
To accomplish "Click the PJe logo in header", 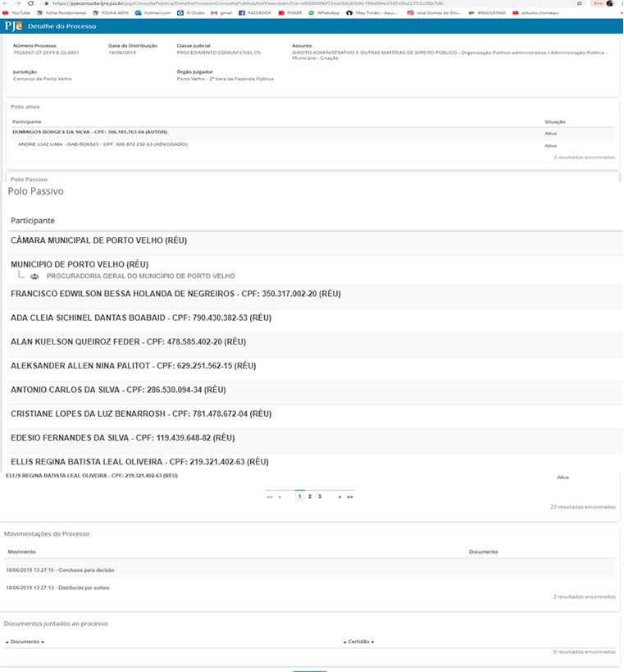I will click(13, 26).
